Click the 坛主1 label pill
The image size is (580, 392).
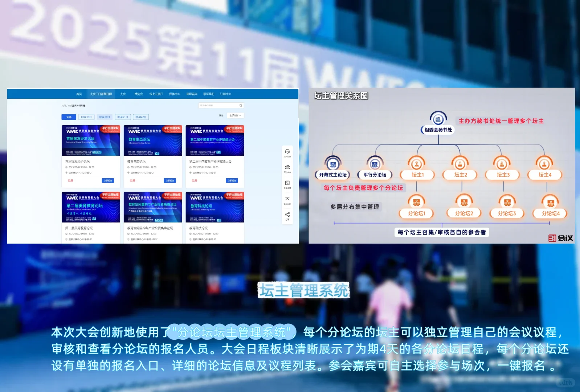(417, 175)
